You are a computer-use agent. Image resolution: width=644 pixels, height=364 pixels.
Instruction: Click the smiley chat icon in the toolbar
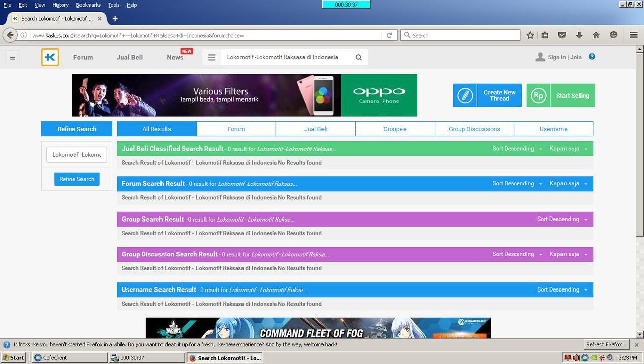[613, 35]
